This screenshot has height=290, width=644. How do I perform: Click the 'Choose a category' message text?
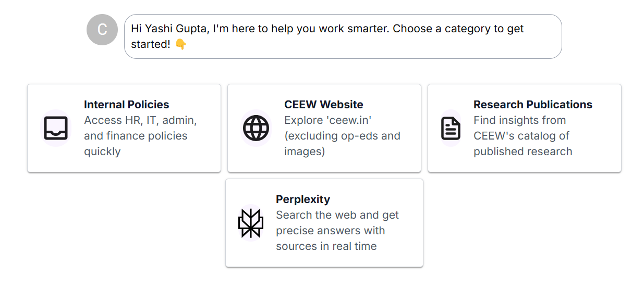pos(458,29)
